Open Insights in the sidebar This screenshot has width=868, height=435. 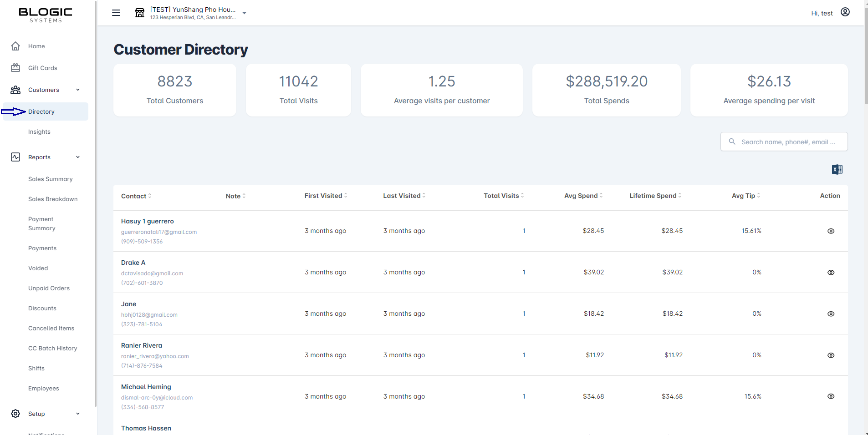(x=39, y=132)
